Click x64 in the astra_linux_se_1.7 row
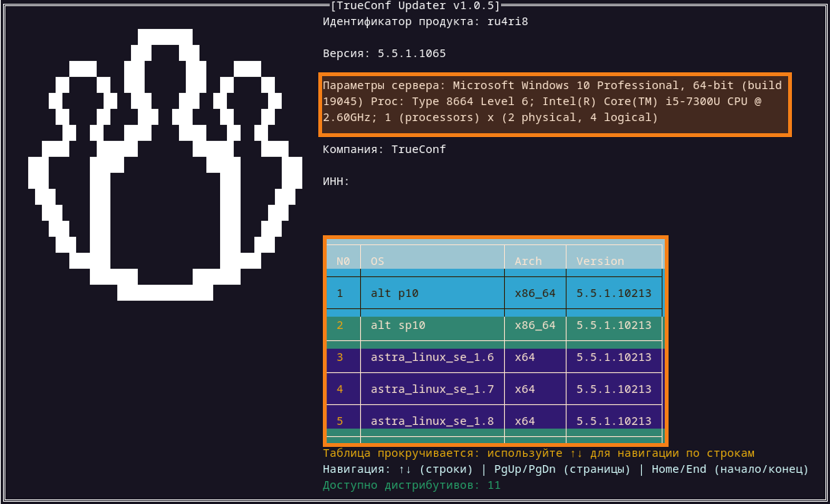The width and height of the screenshot is (830, 504). click(525, 389)
